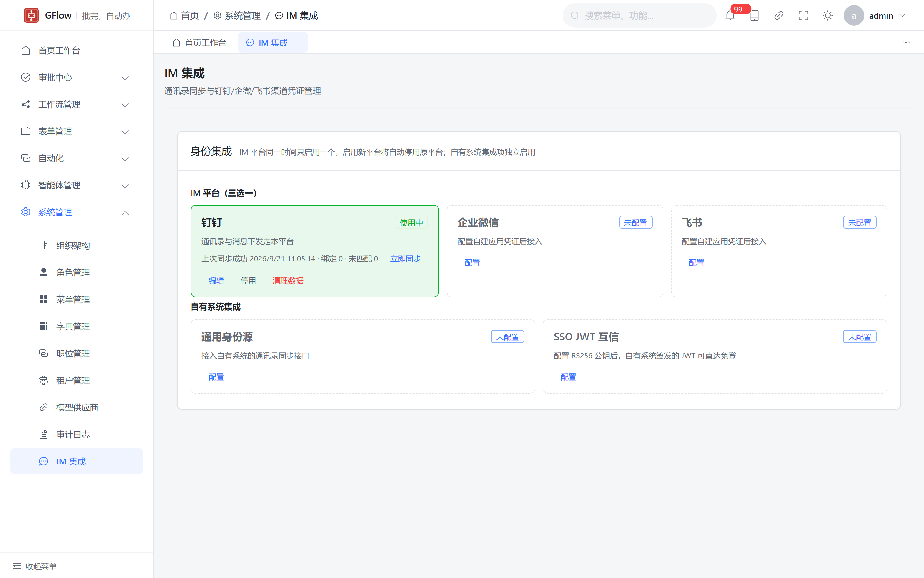This screenshot has width=924, height=578.
Task: Open 职位管理 in the sidebar
Action: coord(76,353)
